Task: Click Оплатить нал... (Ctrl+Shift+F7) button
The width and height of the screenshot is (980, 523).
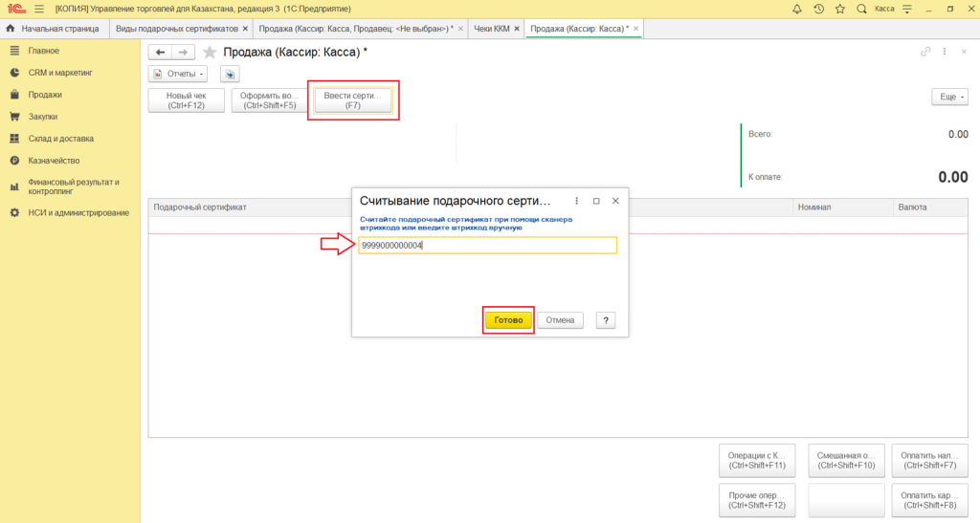Action: (x=929, y=461)
